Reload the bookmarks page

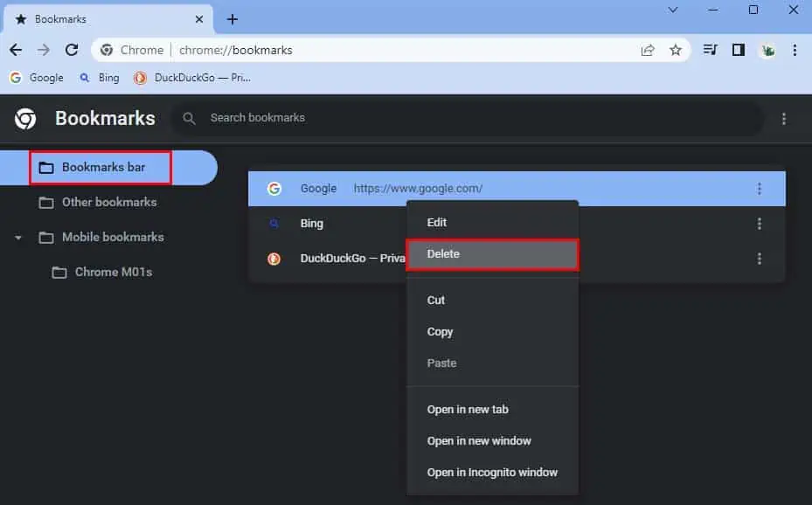[72, 50]
